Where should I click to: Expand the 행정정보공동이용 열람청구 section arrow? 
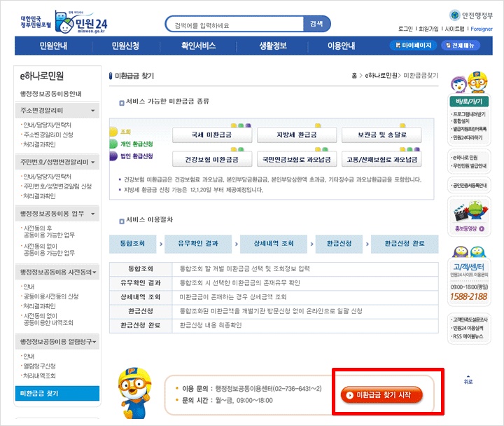(94, 342)
